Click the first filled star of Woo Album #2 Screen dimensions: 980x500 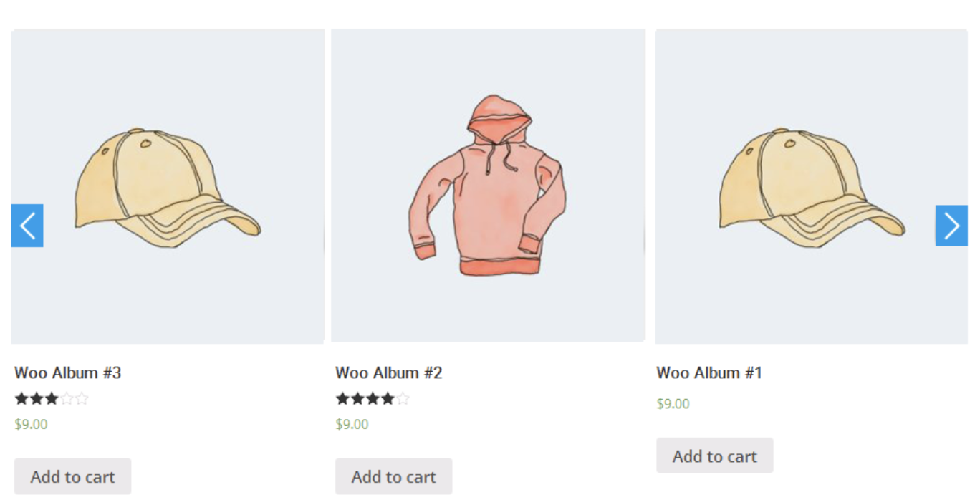coord(342,399)
